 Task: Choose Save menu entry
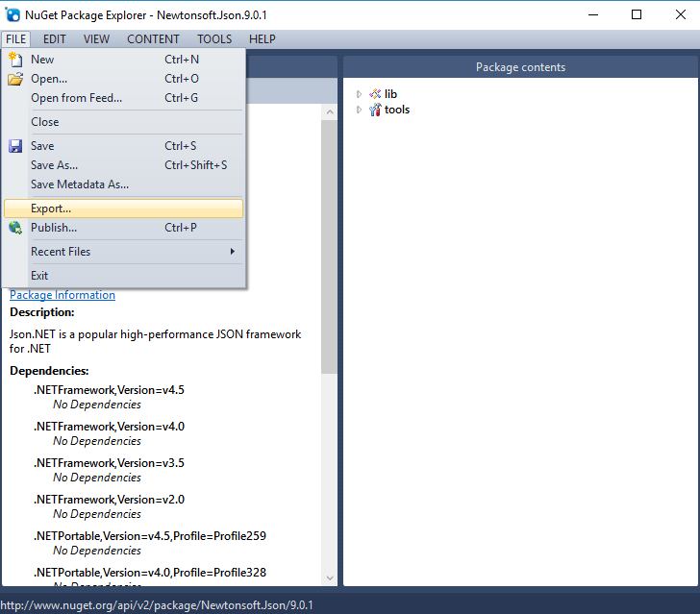tap(124, 146)
